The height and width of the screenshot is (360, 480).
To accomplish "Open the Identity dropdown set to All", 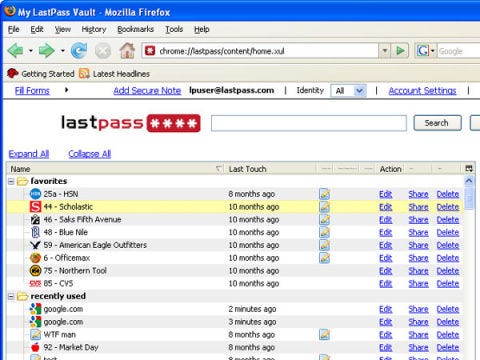I will pos(349,91).
